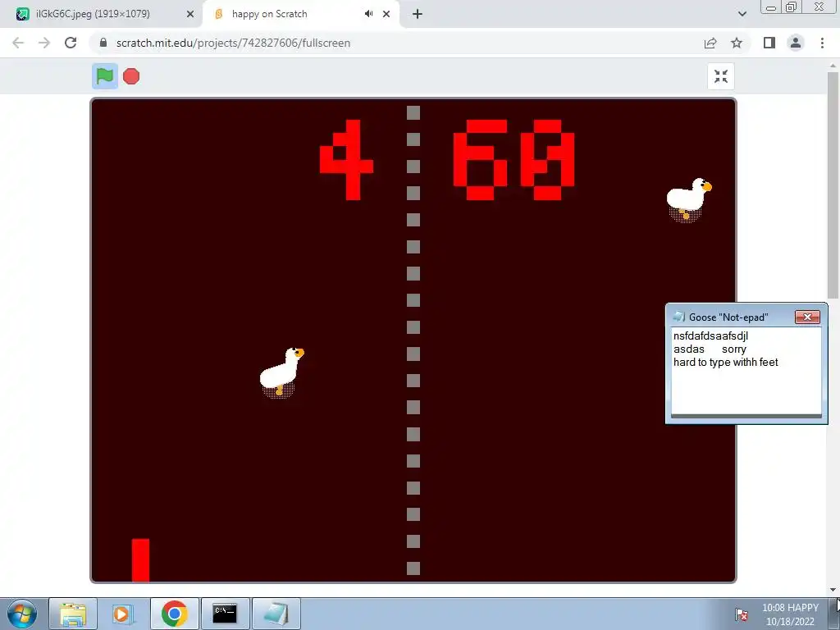Open the Windows Start button
840x630 pixels.
click(22, 614)
